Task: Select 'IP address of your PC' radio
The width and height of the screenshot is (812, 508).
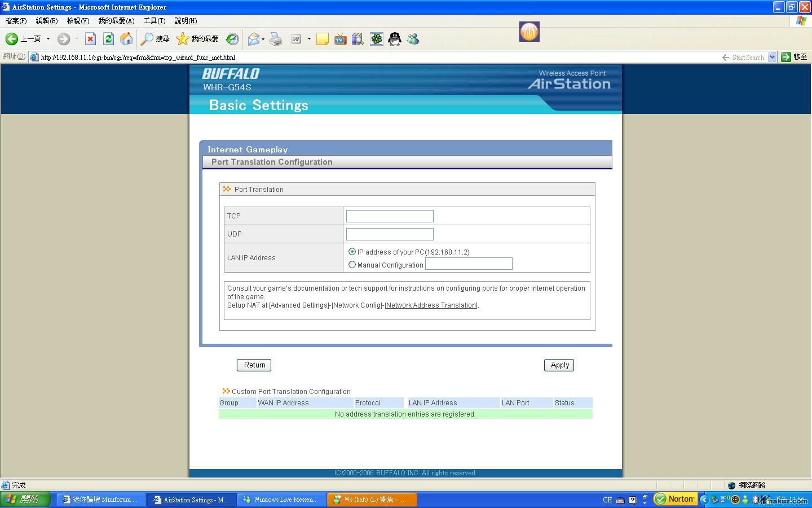Action: [x=352, y=252]
